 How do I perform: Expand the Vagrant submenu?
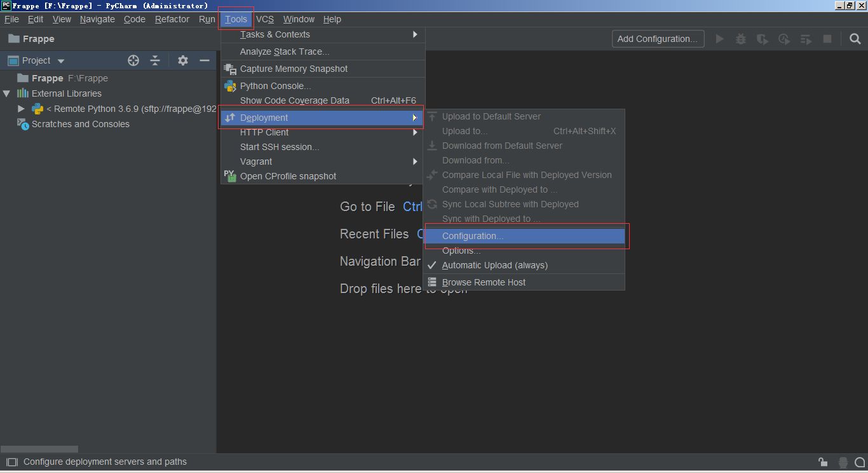click(x=323, y=161)
